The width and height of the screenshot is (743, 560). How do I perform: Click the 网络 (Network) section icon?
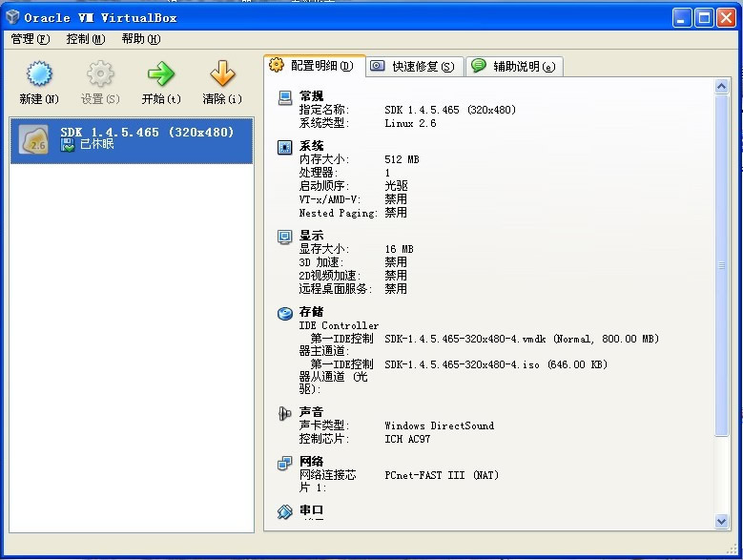(x=284, y=463)
